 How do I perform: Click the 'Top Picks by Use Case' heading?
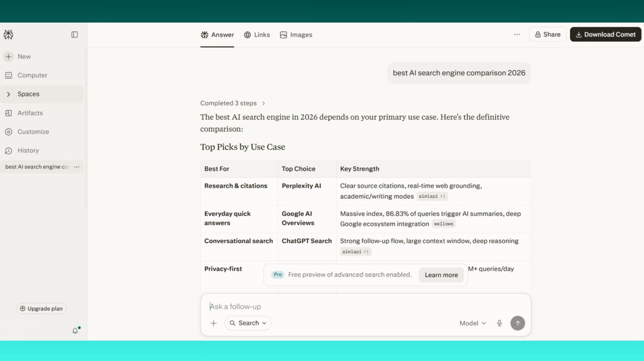click(242, 147)
